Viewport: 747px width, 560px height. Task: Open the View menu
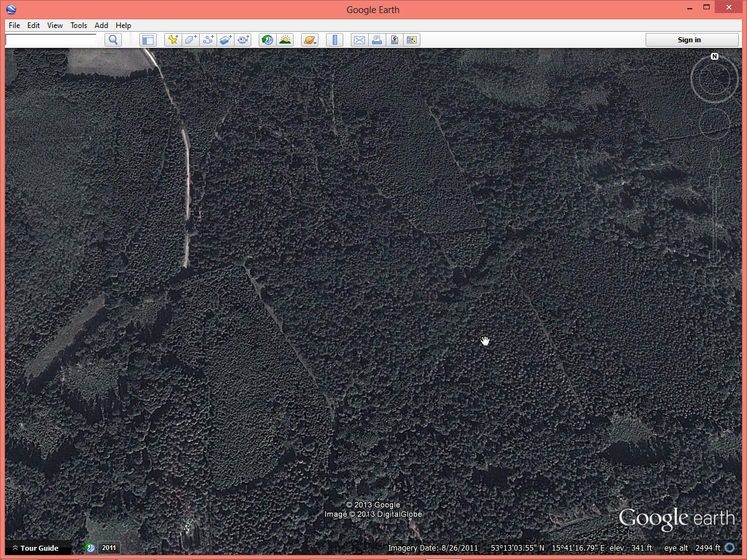[x=55, y=26]
